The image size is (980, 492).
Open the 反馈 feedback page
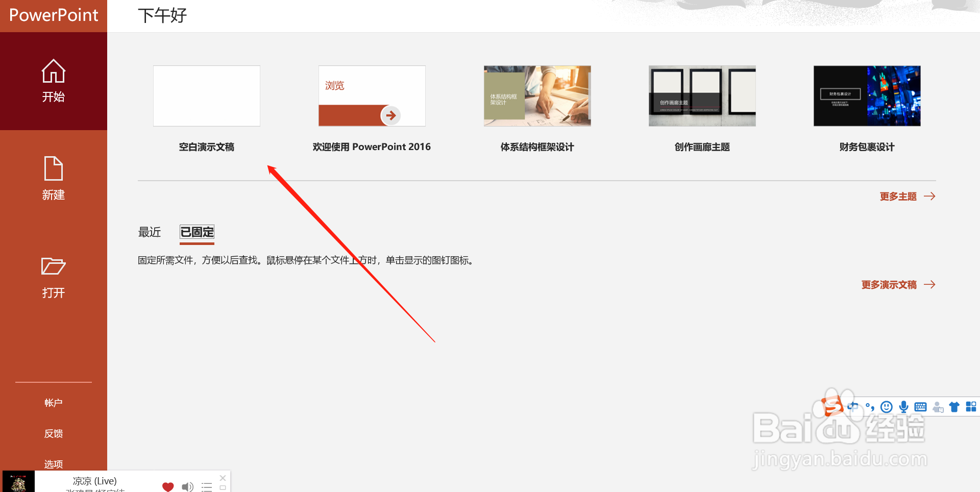tap(54, 433)
